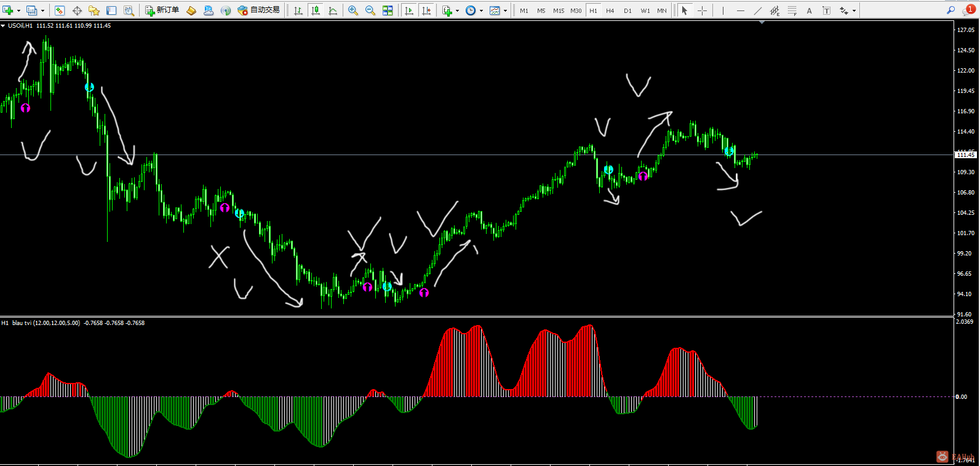980x466 pixels.
Task: Click the current price label 111.45
Action: pyautogui.click(x=966, y=155)
